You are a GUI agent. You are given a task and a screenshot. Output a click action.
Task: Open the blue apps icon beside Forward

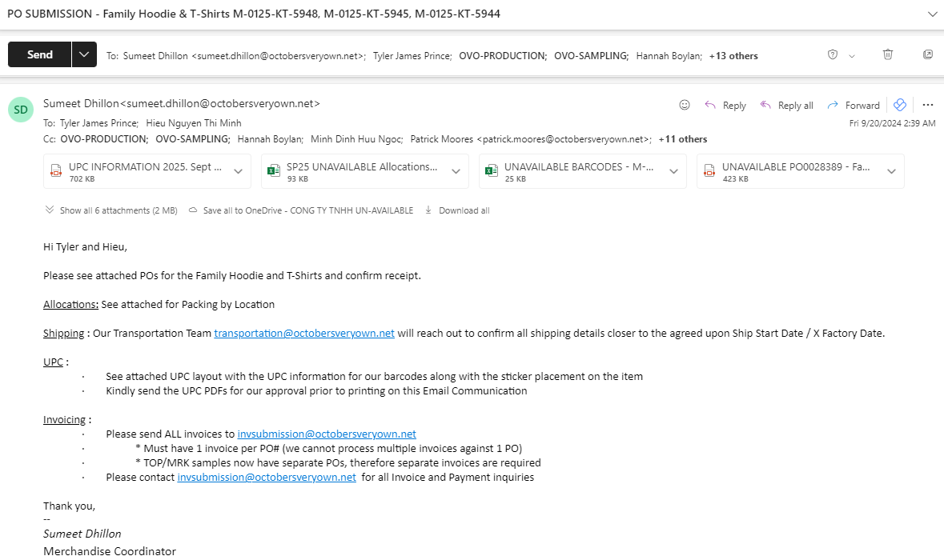point(900,105)
